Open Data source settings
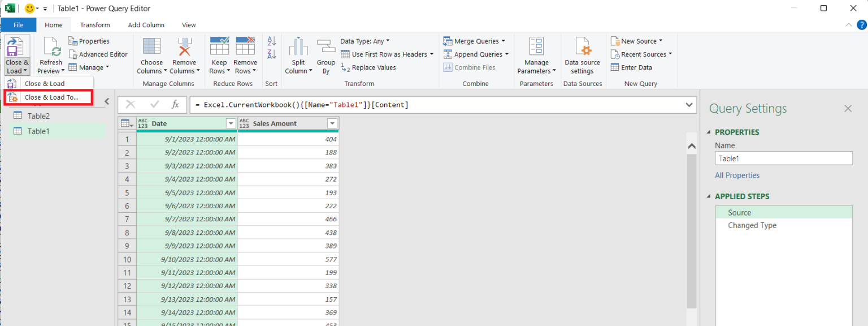The height and width of the screenshot is (326, 868). coord(582,54)
